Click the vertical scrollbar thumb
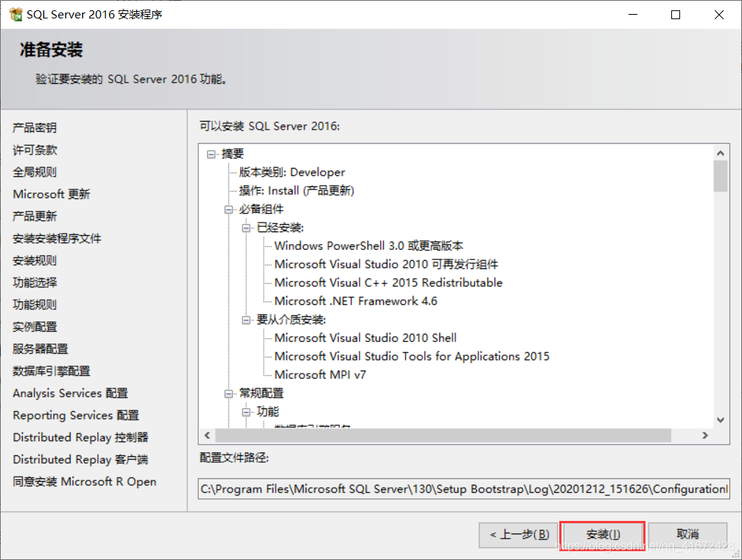This screenshot has width=742, height=560. click(x=720, y=176)
